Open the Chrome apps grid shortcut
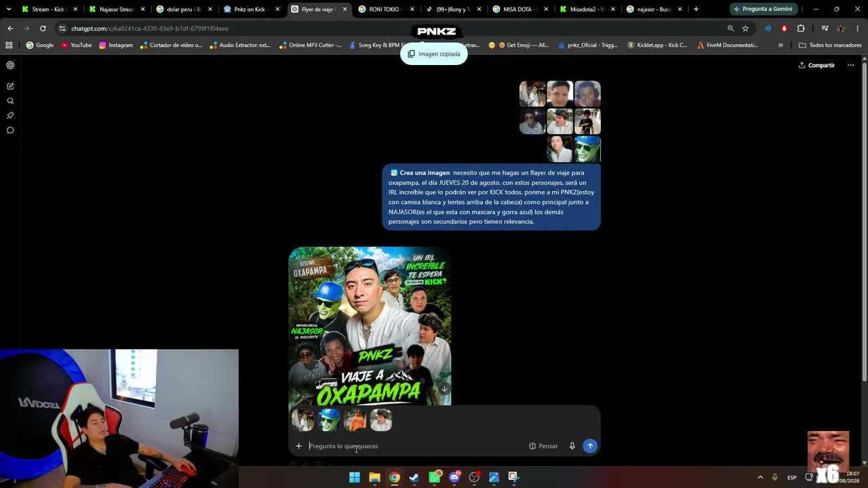The image size is (868, 488). [x=9, y=45]
